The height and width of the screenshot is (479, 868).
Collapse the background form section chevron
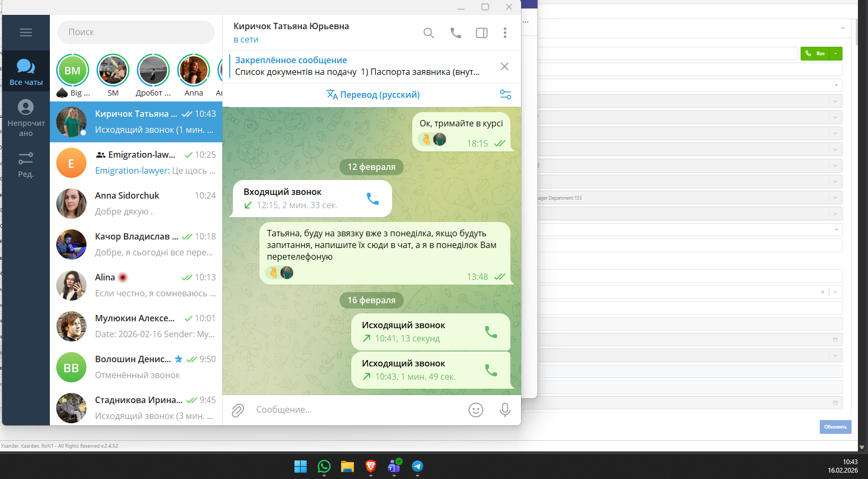click(843, 28)
